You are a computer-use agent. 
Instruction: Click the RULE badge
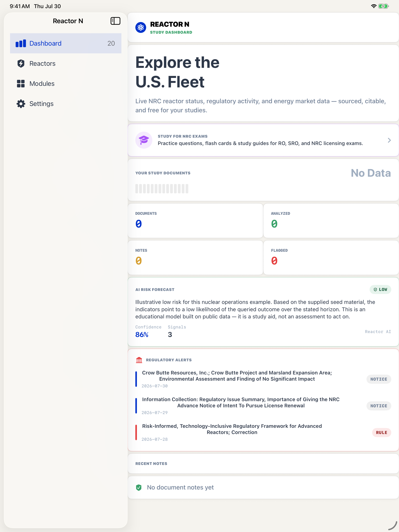coord(381,432)
